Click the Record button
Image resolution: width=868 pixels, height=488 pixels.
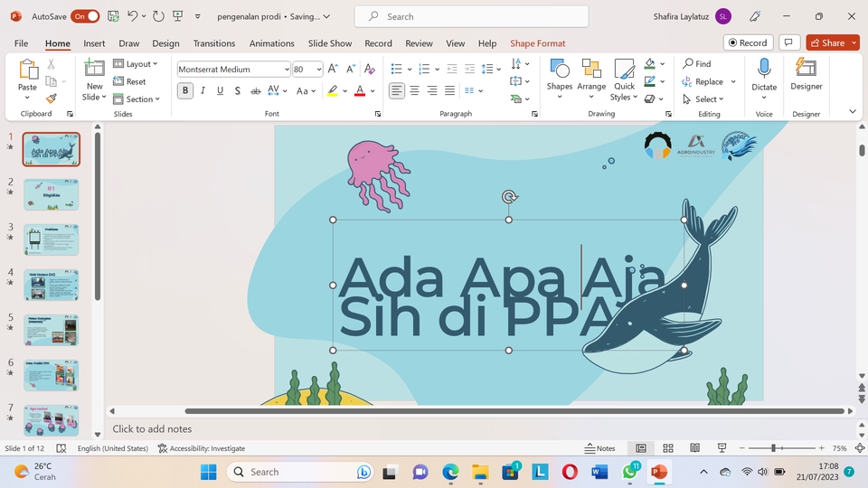(x=748, y=42)
